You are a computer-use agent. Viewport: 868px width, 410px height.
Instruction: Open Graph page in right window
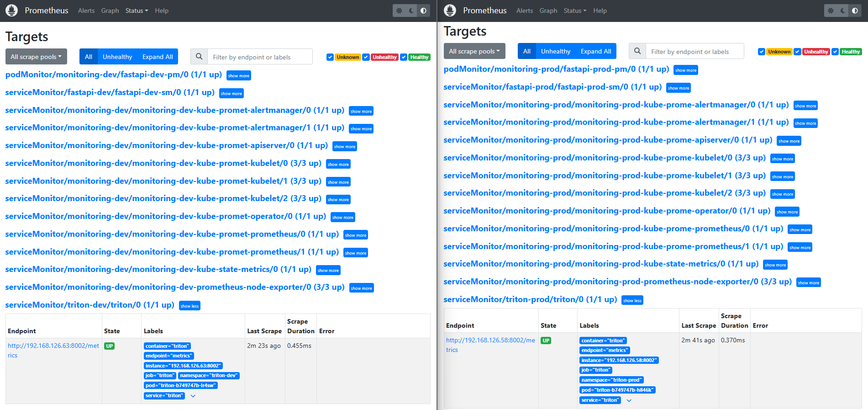[548, 11]
